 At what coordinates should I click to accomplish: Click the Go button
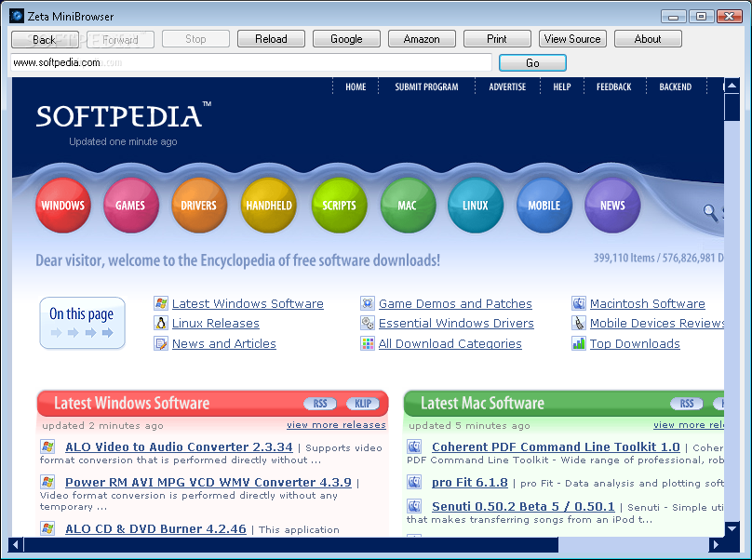point(532,63)
